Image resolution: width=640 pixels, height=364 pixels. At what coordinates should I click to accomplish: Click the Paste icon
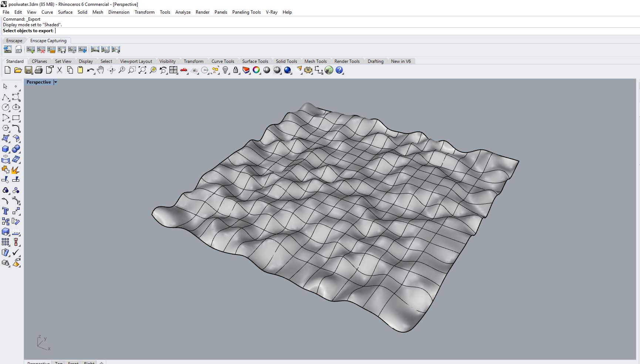coord(80,70)
